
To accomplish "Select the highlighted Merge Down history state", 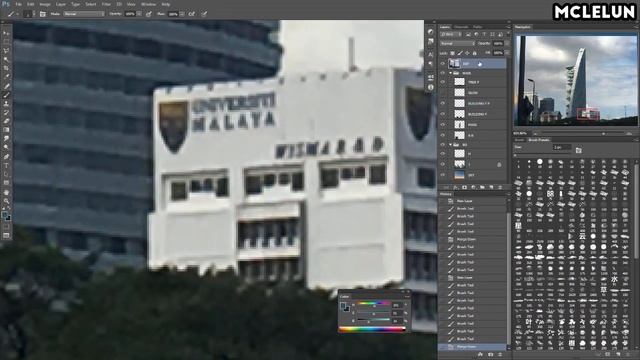I will pyautogui.click(x=473, y=347).
